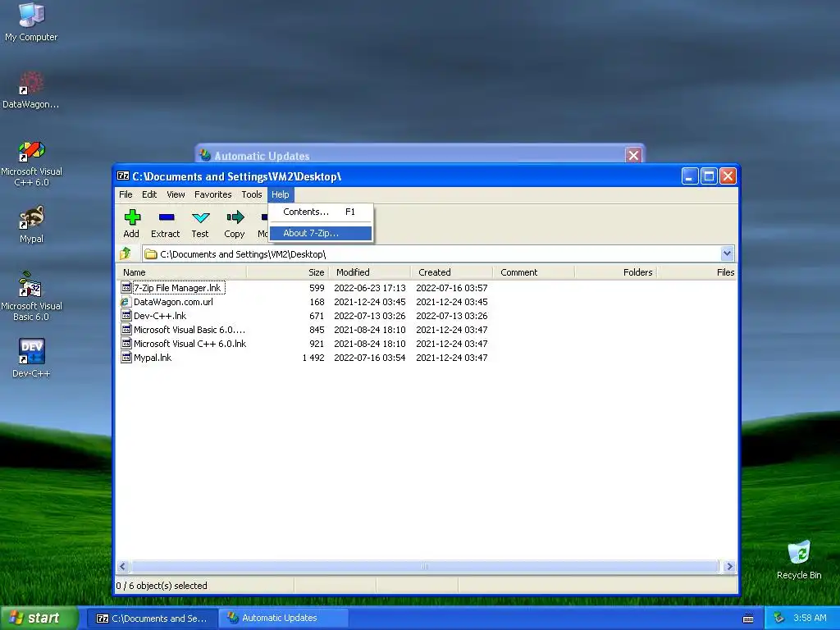Click the Start button
The height and width of the screenshot is (630, 840).
pyautogui.click(x=39, y=618)
